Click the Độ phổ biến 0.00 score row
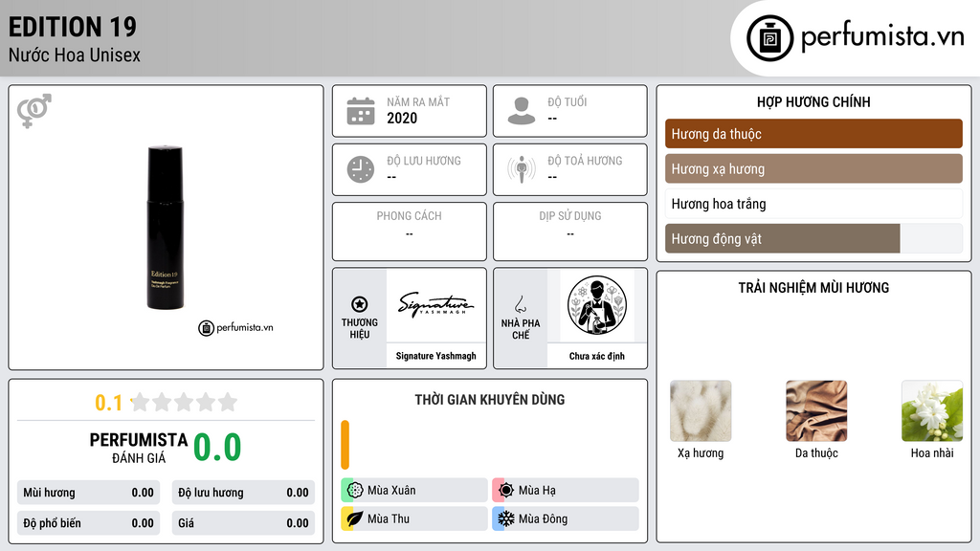Viewport: 980px width, 551px height. pyautogui.click(x=88, y=523)
